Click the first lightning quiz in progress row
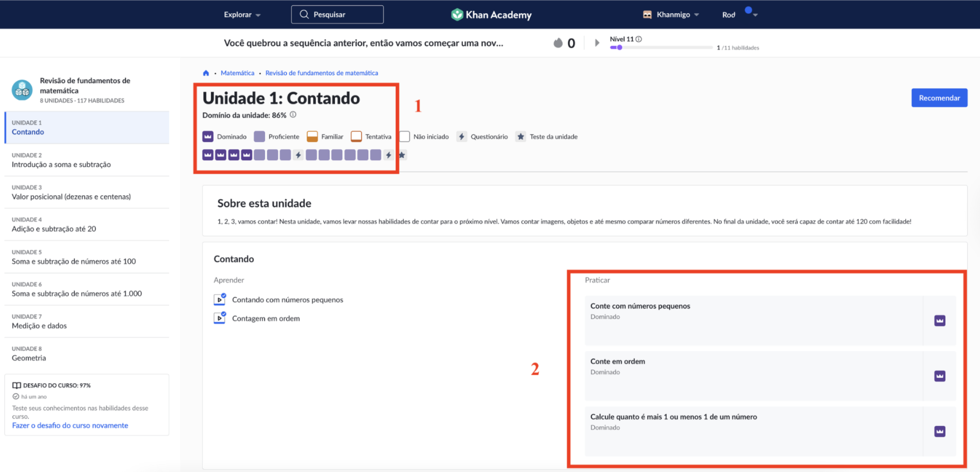This screenshot has height=472, width=980. (x=298, y=155)
